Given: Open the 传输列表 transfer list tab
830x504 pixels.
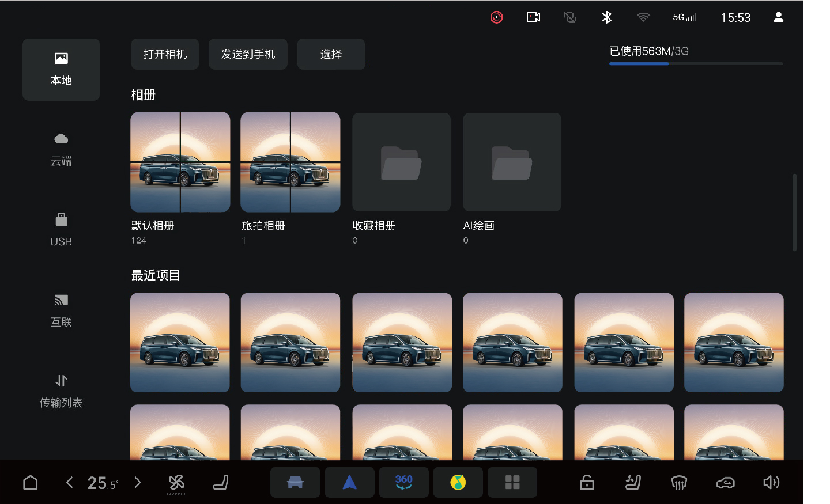Looking at the screenshot, I should point(61,392).
